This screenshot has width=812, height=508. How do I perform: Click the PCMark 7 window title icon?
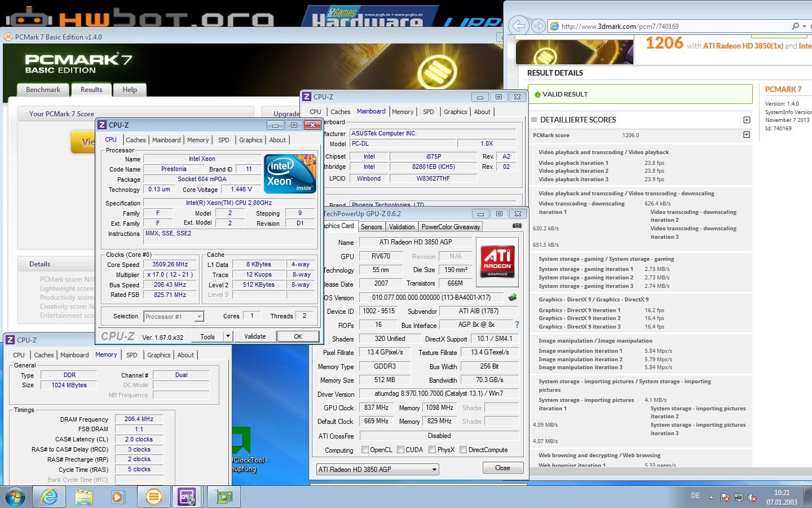click(8, 37)
